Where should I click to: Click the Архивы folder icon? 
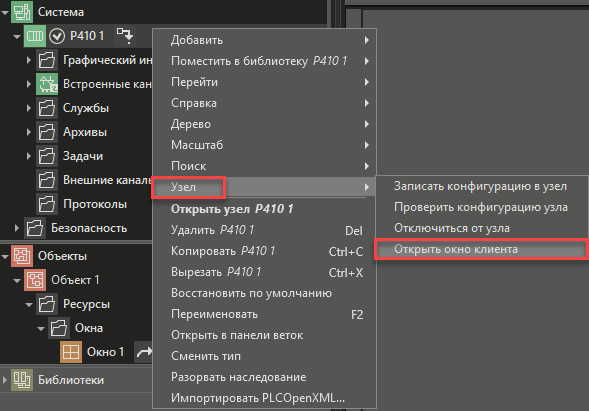pos(47,132)
